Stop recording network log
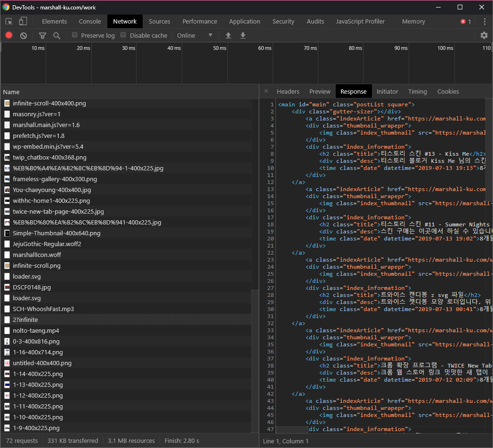Image resolution: width=493 pixels, height=448 pixels. [9, 35]
